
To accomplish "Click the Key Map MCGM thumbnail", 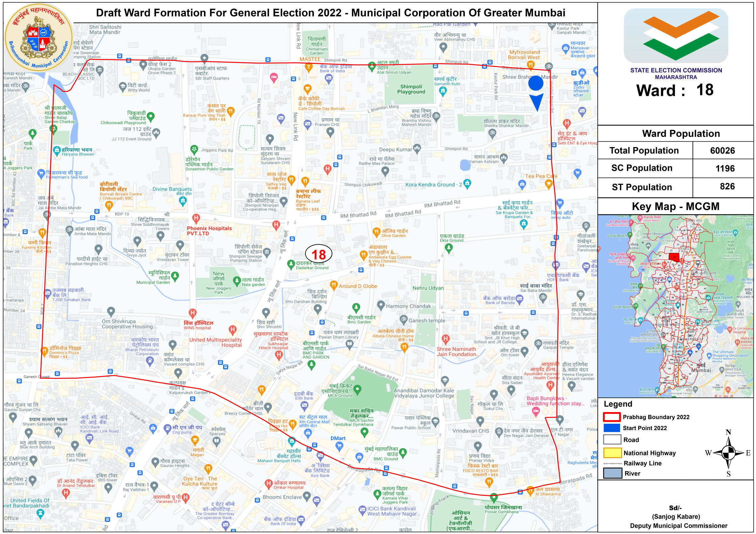I will pos(675,306).
